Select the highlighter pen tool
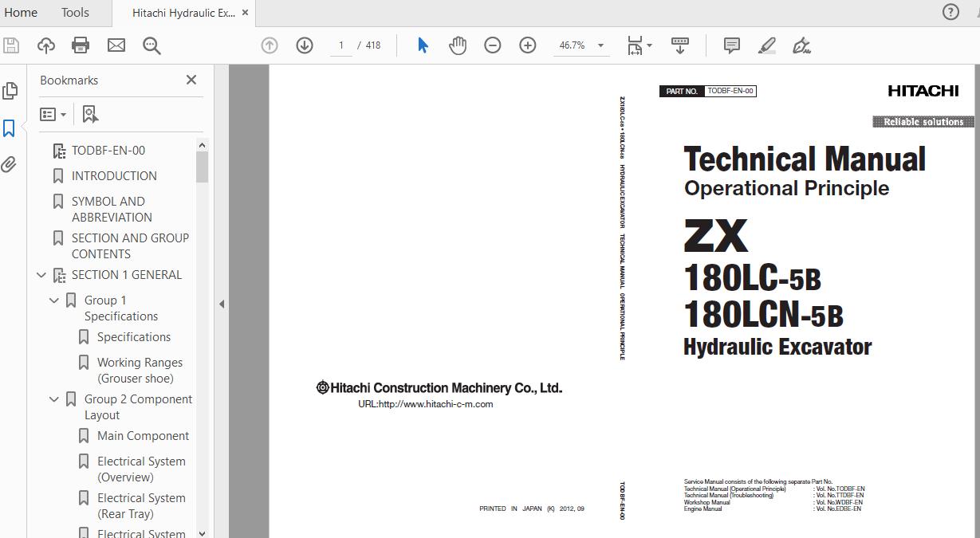 [767, 45]
